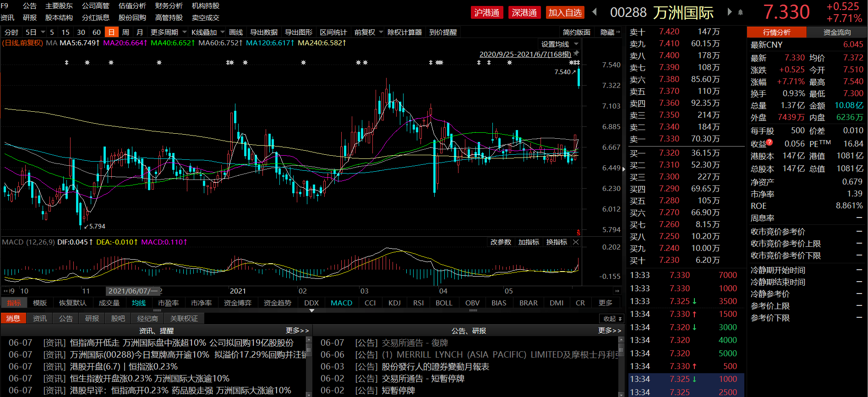This screenshot has height=397, width=868.
Task: Select the 60-minute period
Action: tap(97, 32)
